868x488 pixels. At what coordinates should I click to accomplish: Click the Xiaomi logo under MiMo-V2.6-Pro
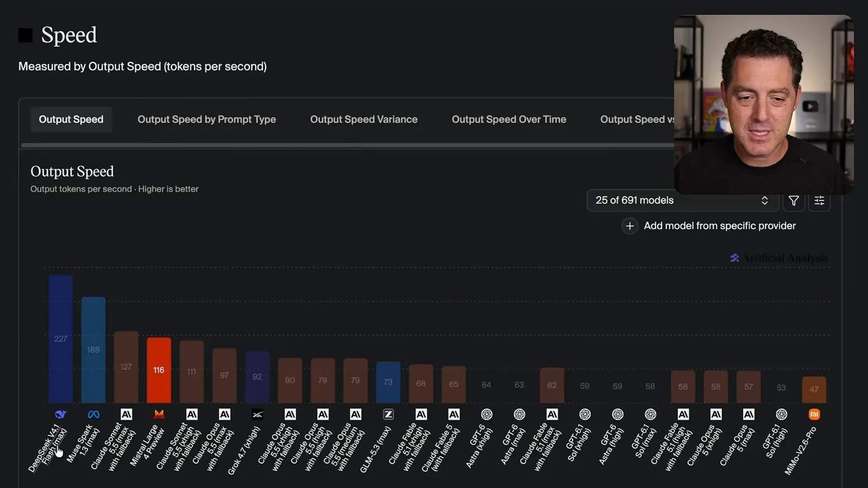point(814,414)
